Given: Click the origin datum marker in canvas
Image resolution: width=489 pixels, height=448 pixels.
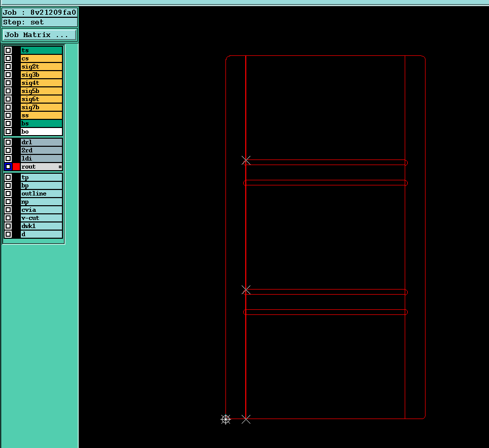Looking at the screenshot, I should [226, 419].
